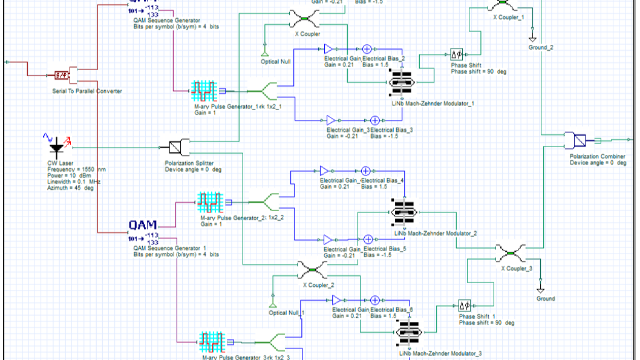Select the LiNb Mach-Zehnder Modulator_3 icon
This screenshot has width=640, height=360.
pos(409,332)
